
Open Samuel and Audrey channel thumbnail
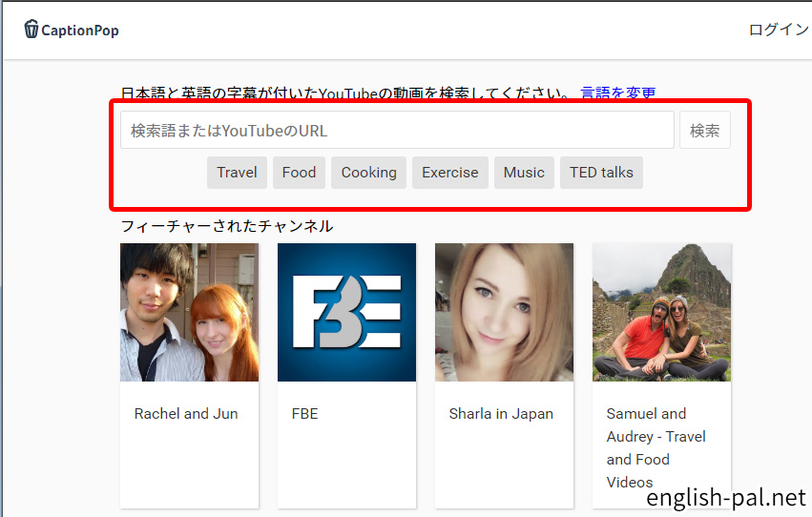(662, 313)
